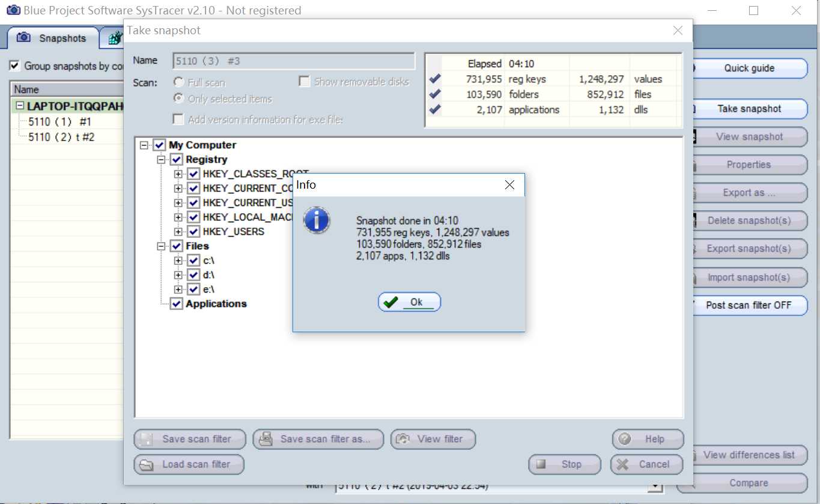Click Delete snapshot(s) button
This screenshot has width=820, height=504.
click(x=749, y=220)
